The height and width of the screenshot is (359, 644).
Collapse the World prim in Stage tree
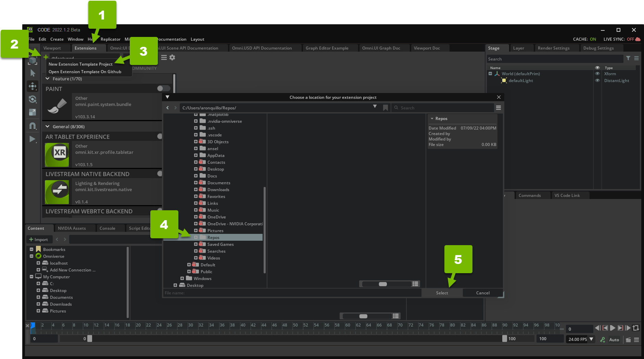coord(490,74)
